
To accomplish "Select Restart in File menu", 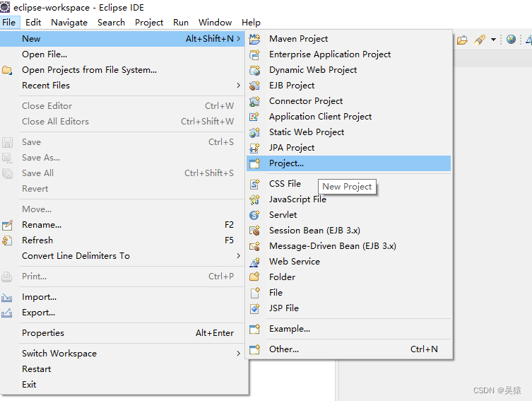I will [122, 369].
